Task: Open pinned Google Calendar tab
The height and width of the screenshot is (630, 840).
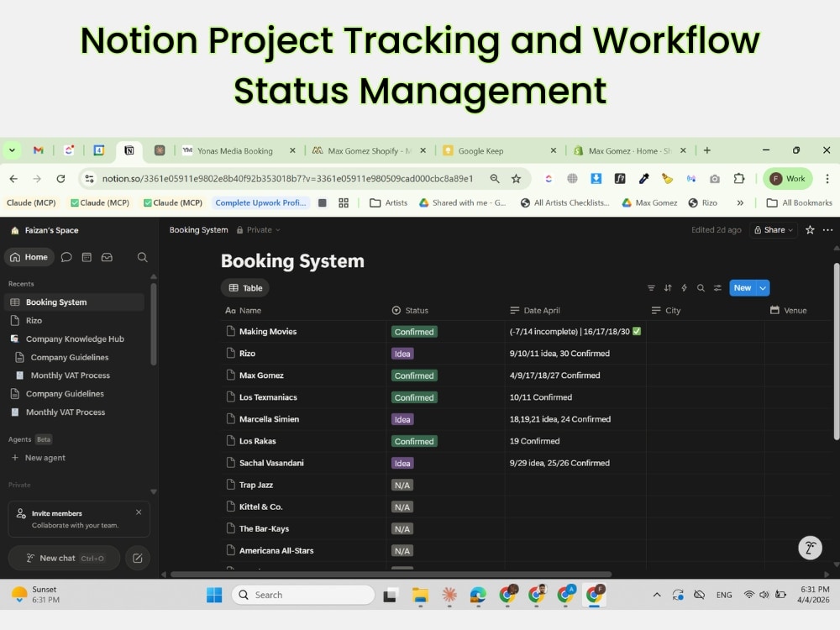Action: point(98,150)
